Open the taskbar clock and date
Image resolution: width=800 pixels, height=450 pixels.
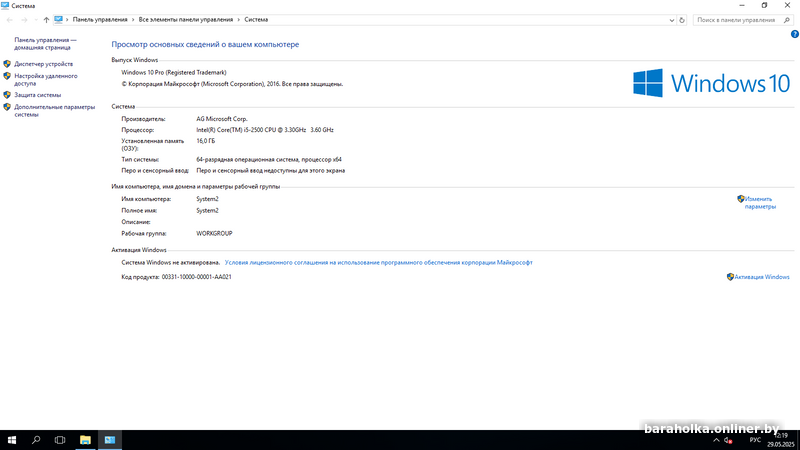point(781,440)
